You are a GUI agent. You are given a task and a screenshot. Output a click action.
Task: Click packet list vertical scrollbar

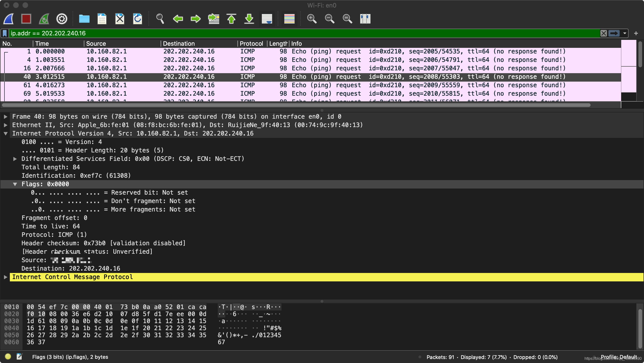tap(640, 54)
